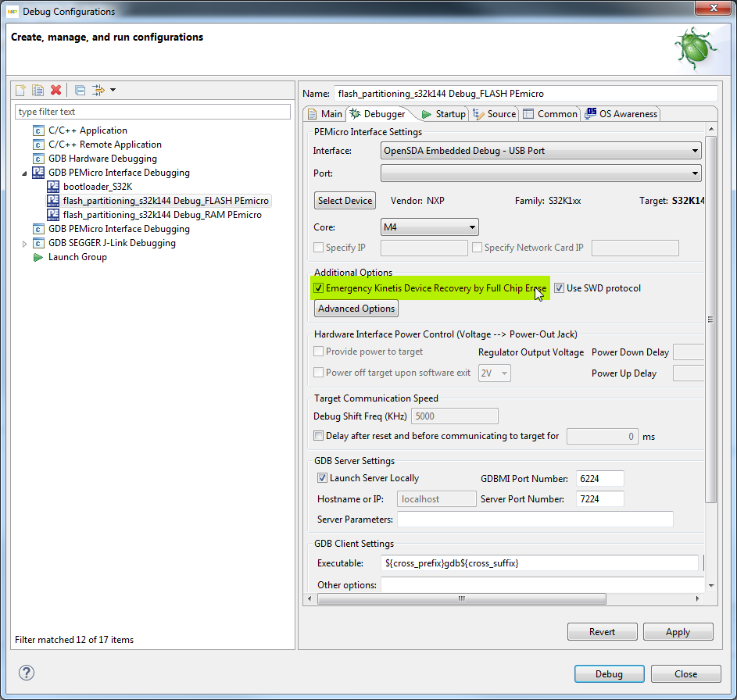Screen dimensions: 737x700
Task: Click the Debug button
Action: tap(609, 673)
